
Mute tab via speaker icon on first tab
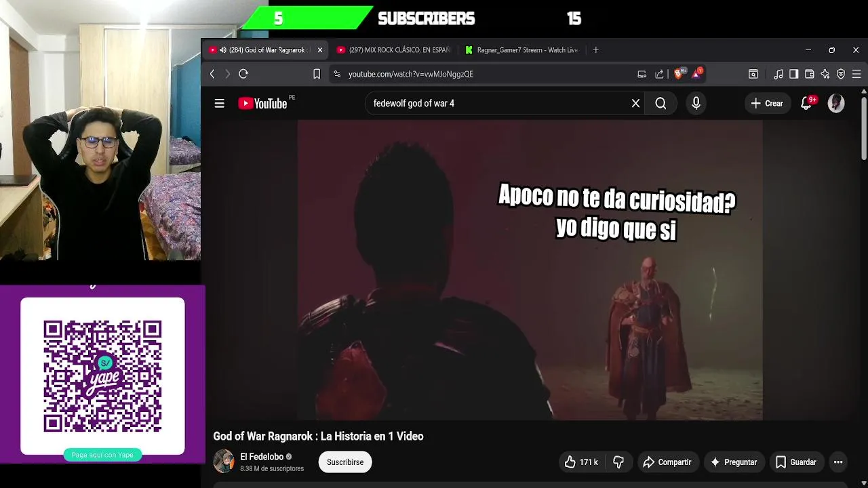coord(223,50)
